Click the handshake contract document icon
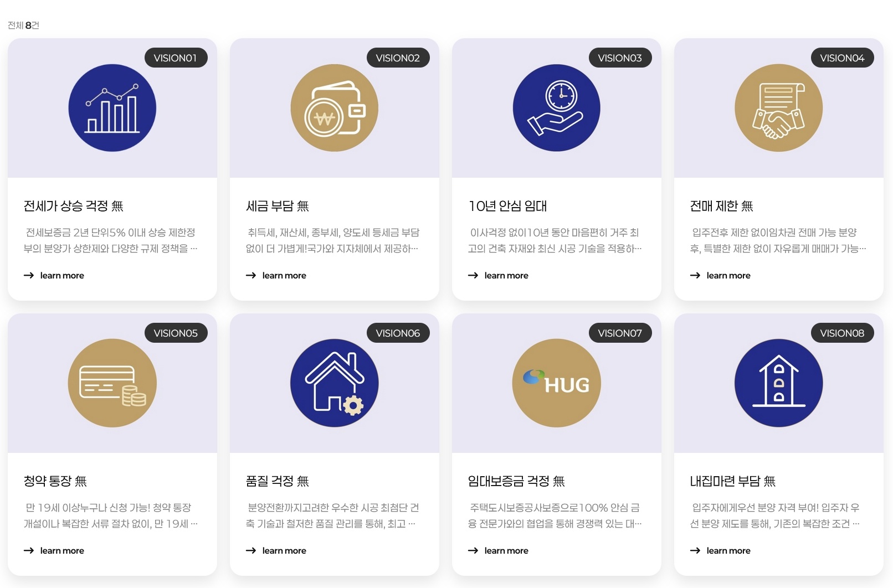This screenshot has width=893, height=588. click(x=779, y=108)
